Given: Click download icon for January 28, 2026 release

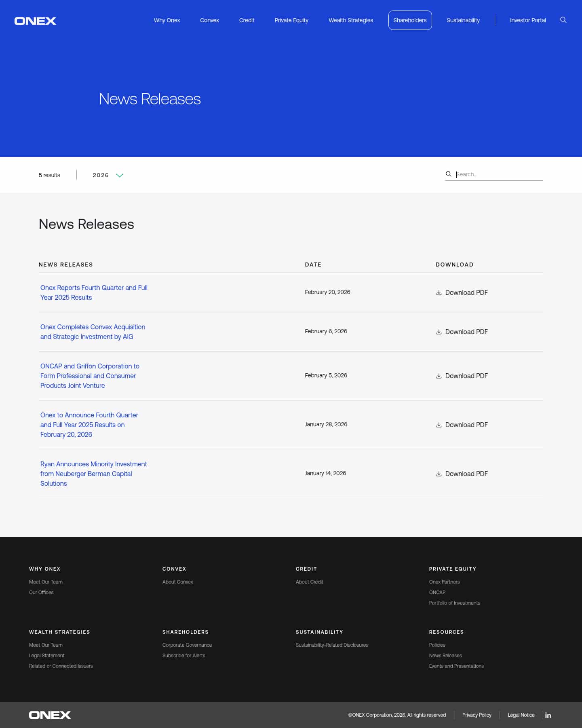Looking at the screenshot, I should 439,425.
